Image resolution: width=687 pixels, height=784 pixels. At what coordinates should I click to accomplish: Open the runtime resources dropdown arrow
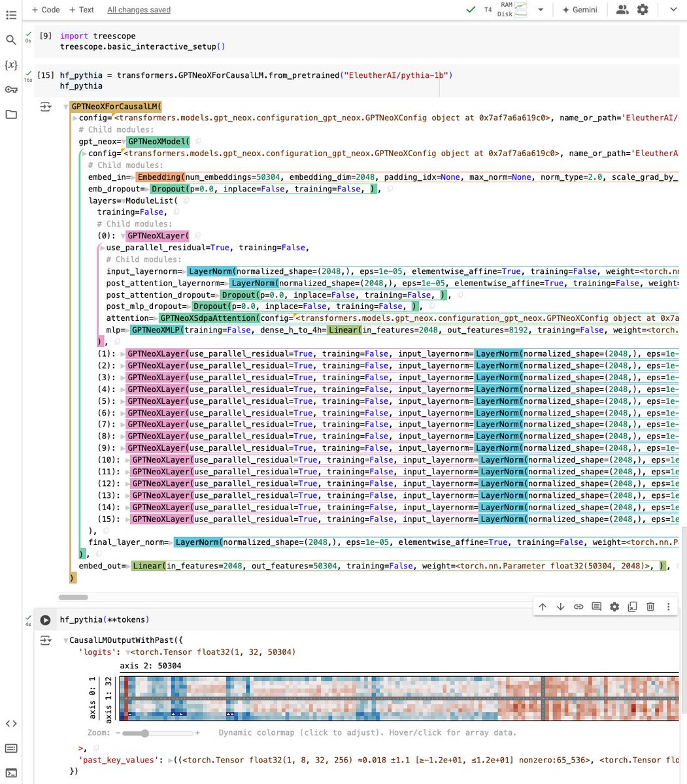tap(540, 10)
